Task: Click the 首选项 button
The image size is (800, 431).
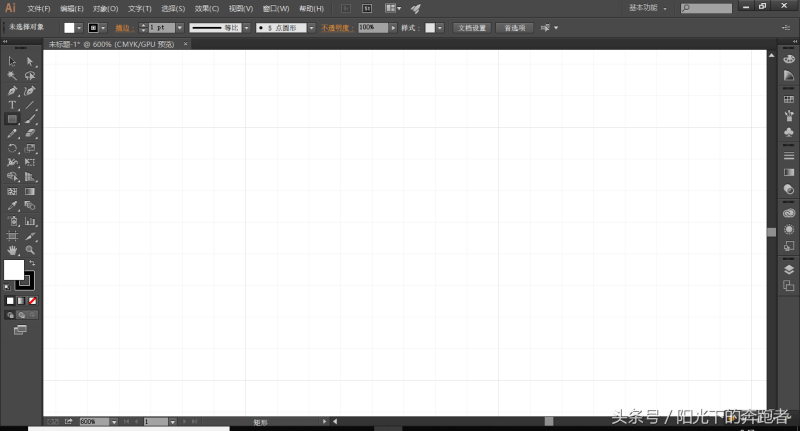Action: click(x=515, y=28)
